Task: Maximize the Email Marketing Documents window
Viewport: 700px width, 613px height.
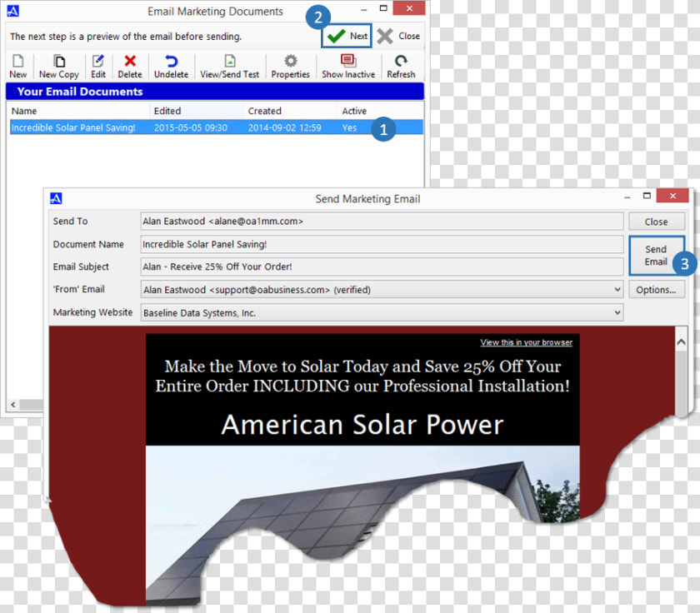Action: point(383,8)
